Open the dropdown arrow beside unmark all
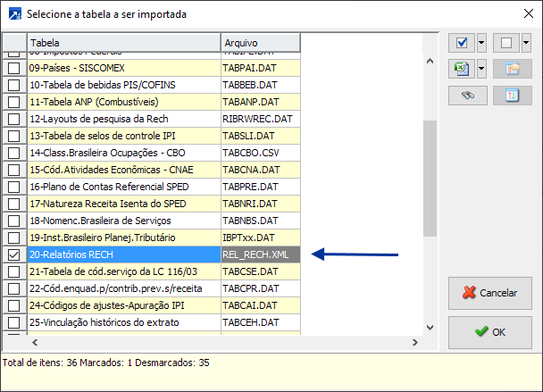This screenshot has height=392, width=543. [x=526, y=42]
